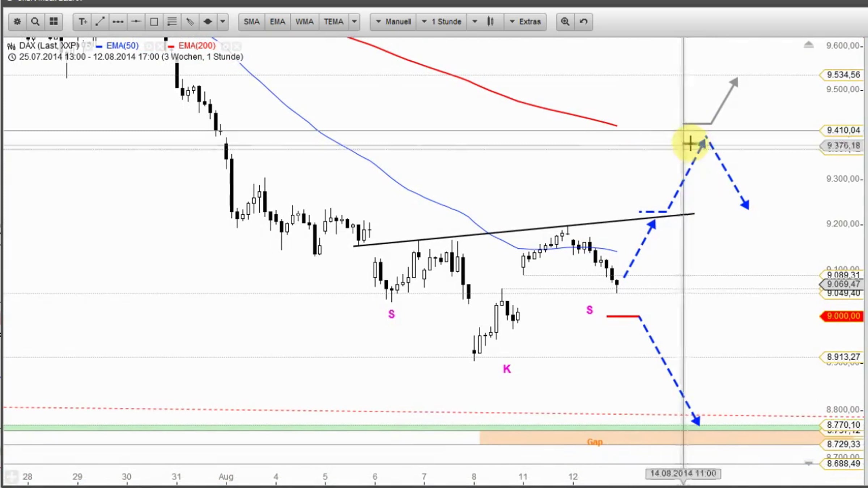Open settings for EMA(200) indicator

coord(226,46)
